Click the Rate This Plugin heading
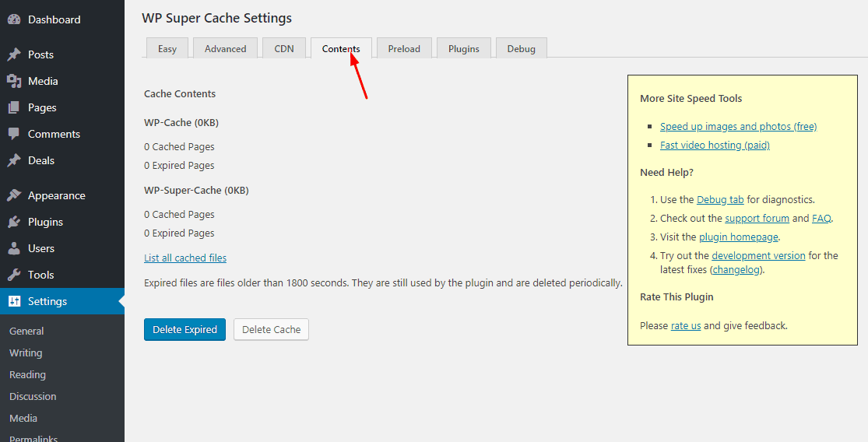This screenshot has height=442, width=868. click(676, 296)
